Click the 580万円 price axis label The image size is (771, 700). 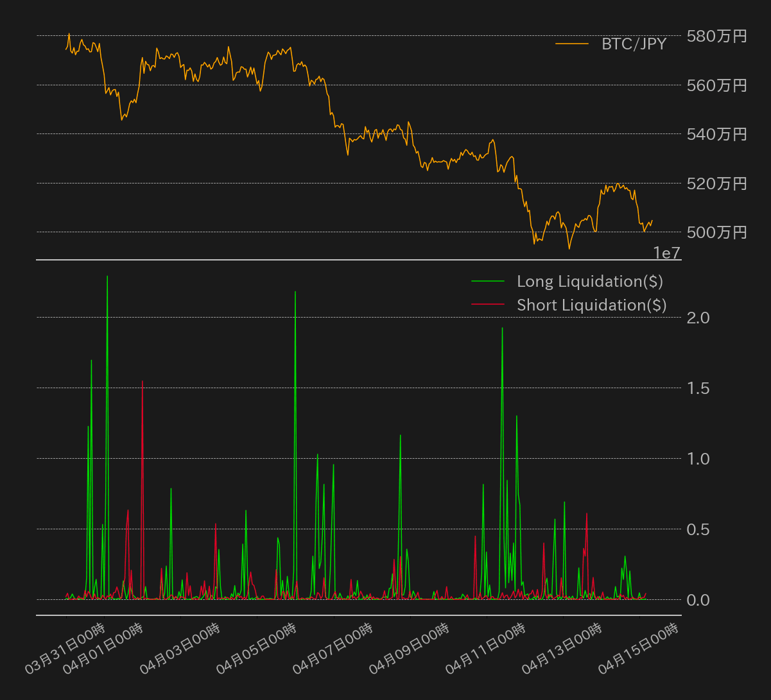[716, 36]
